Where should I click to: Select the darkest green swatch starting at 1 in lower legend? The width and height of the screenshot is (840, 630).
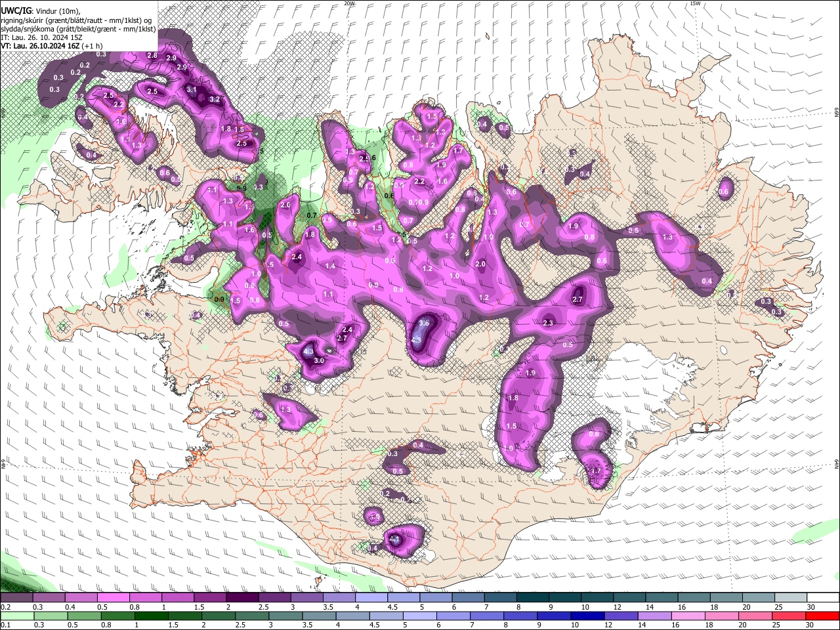tap(151, 616)
